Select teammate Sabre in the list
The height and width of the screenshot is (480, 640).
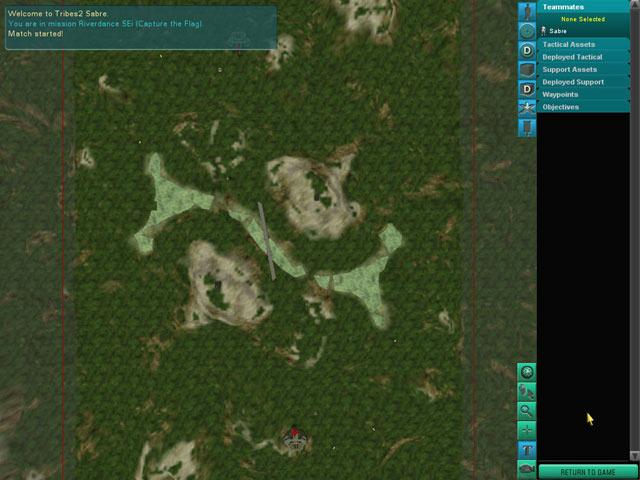(583, 31)
